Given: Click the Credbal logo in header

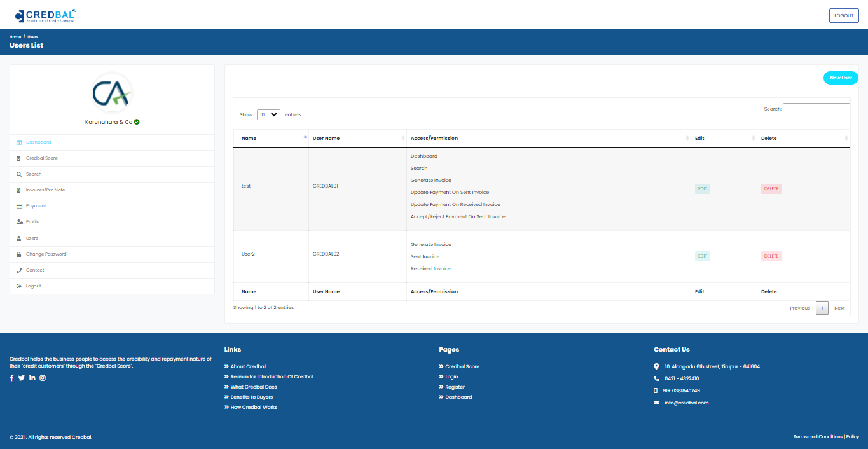Looking at the screenshot, I should [45, 15].
